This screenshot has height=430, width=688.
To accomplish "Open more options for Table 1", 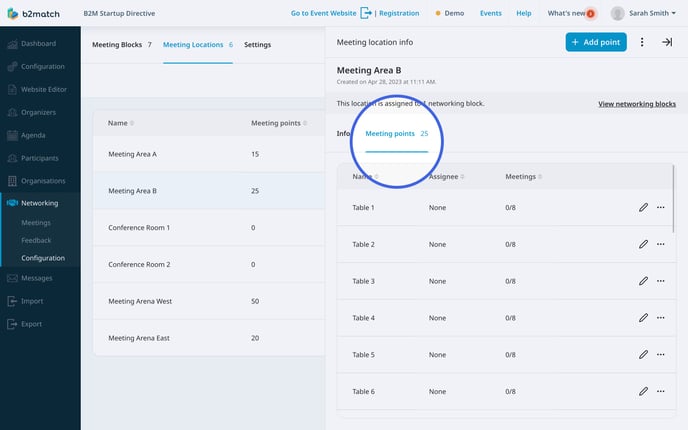I will click(x=660, y=208).
